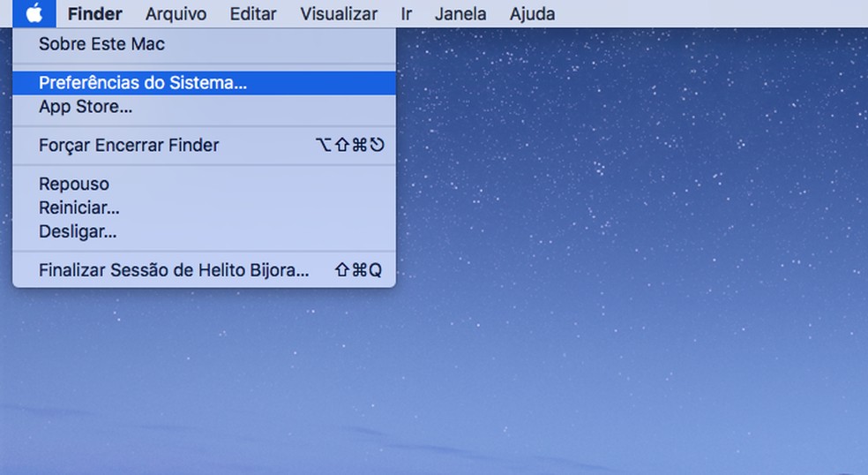
Task: Choose Reiniciar... to restart
Action: (x=205, y=207)
